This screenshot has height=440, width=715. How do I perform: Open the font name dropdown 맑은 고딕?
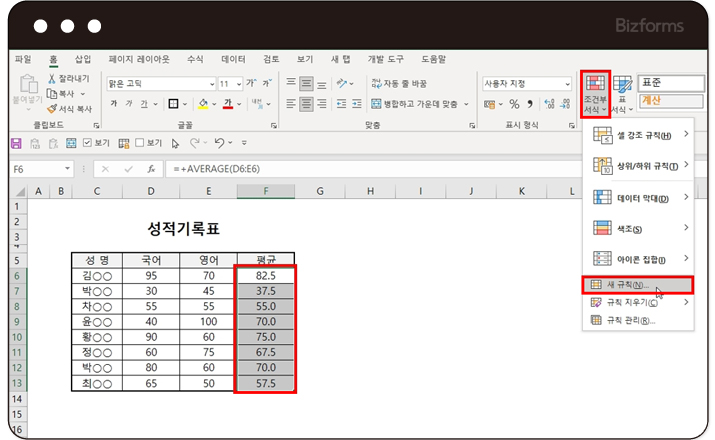211,83
